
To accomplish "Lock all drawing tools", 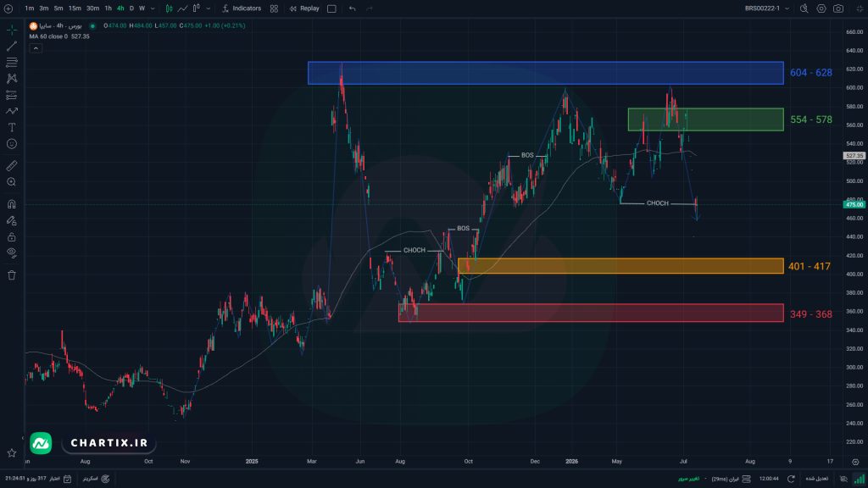I will (x=12, y=237).
